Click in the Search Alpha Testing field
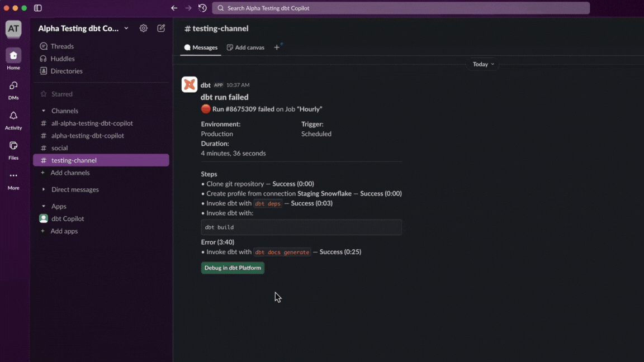Screen dimensions: 644x362 (401, 8)
